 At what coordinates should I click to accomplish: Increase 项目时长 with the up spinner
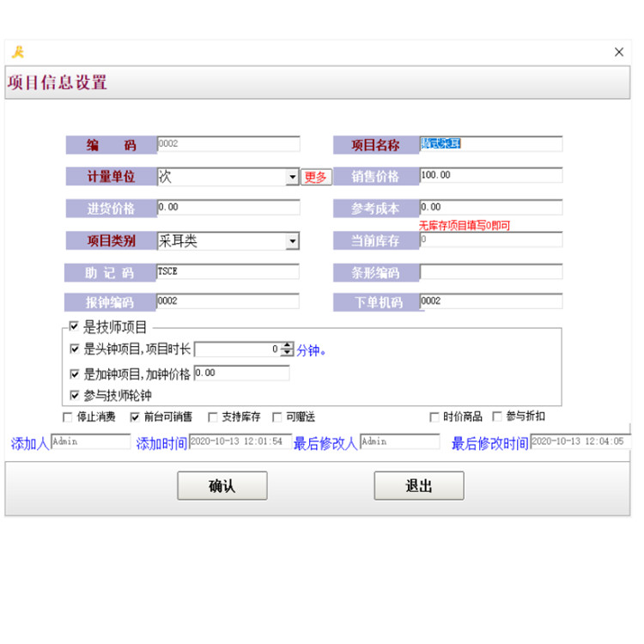coord(288,345)
